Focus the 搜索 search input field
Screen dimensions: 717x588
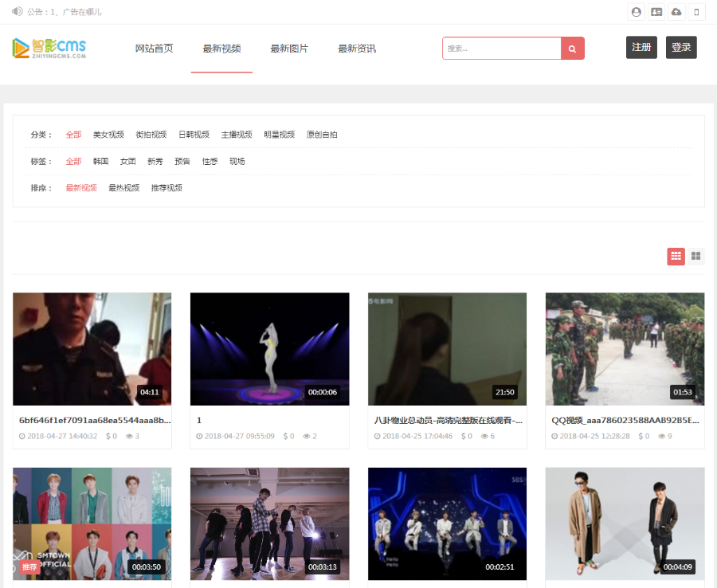502,49
